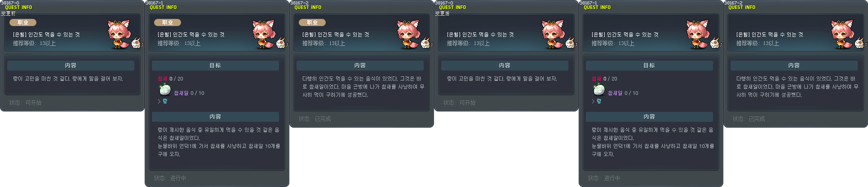
Task: Click the 职业 badge in the left 38167-2 panel
Action: point(312,22)
